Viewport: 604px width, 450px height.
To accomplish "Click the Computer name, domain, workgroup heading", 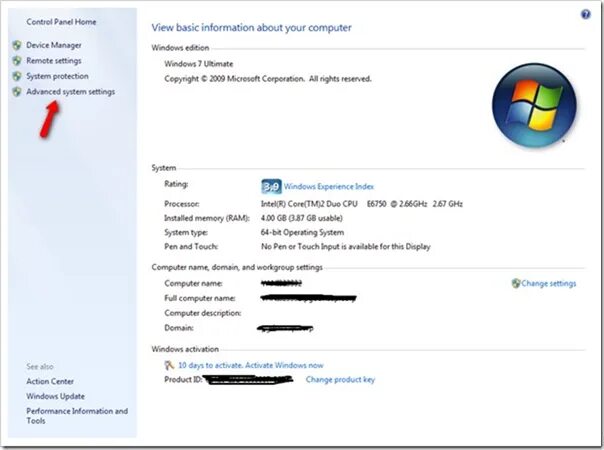I will tap(237, 267).
